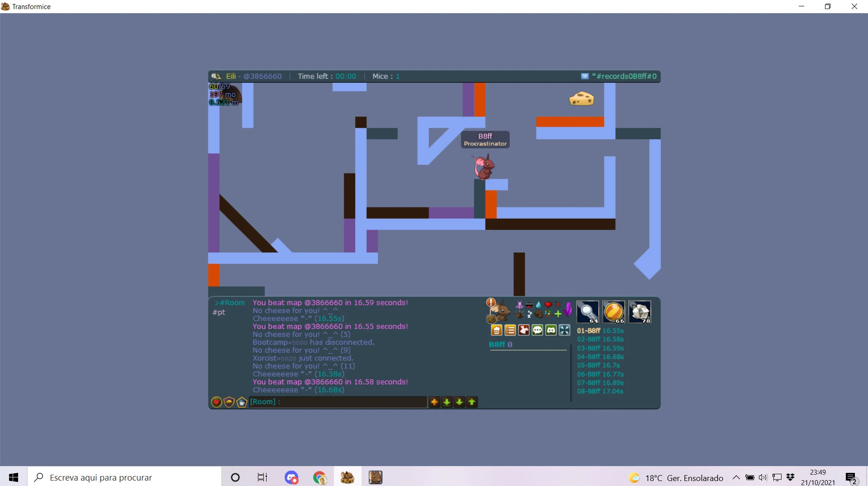This screenshot has width=868, height=486.
Task: Use the blue teardrop cry emote
Action: (539, 305)
